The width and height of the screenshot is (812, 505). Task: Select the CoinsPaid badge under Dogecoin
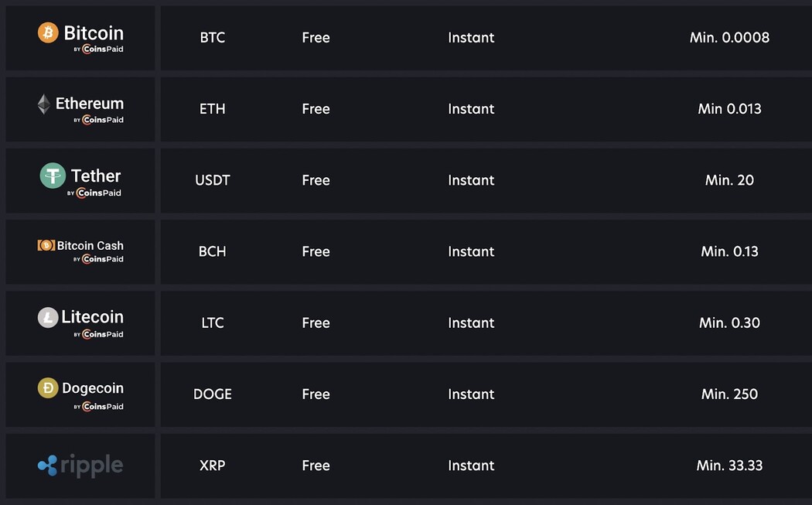pyautogui.click(x=101, y=405)
